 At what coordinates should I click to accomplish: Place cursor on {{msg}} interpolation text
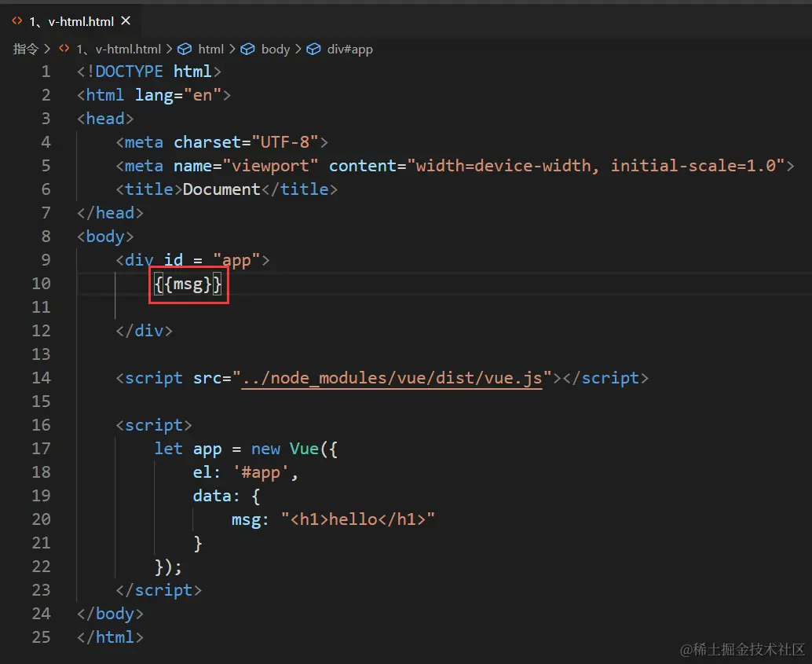pyautogui.click(x=188, y=284)
